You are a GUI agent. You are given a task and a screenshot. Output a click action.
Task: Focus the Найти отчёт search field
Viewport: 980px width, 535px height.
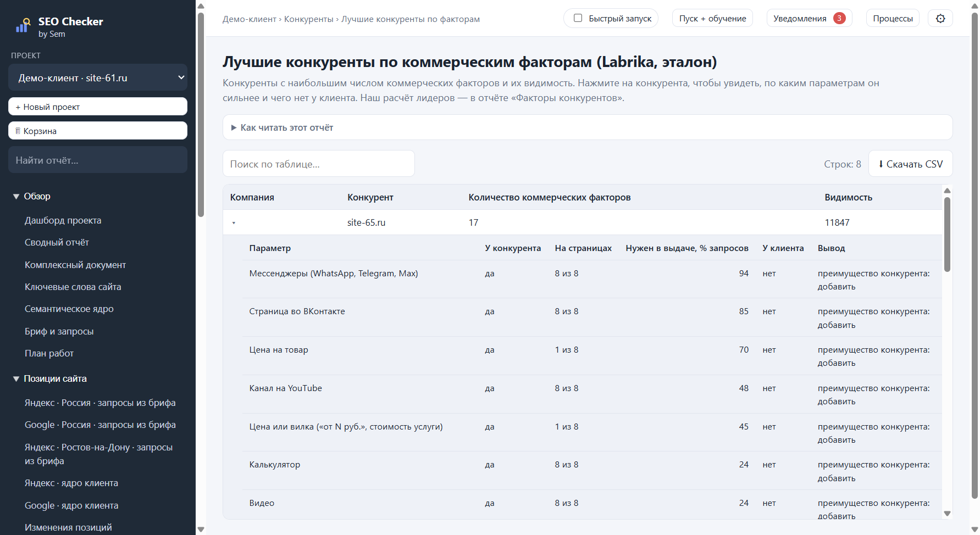coord(98,160)
